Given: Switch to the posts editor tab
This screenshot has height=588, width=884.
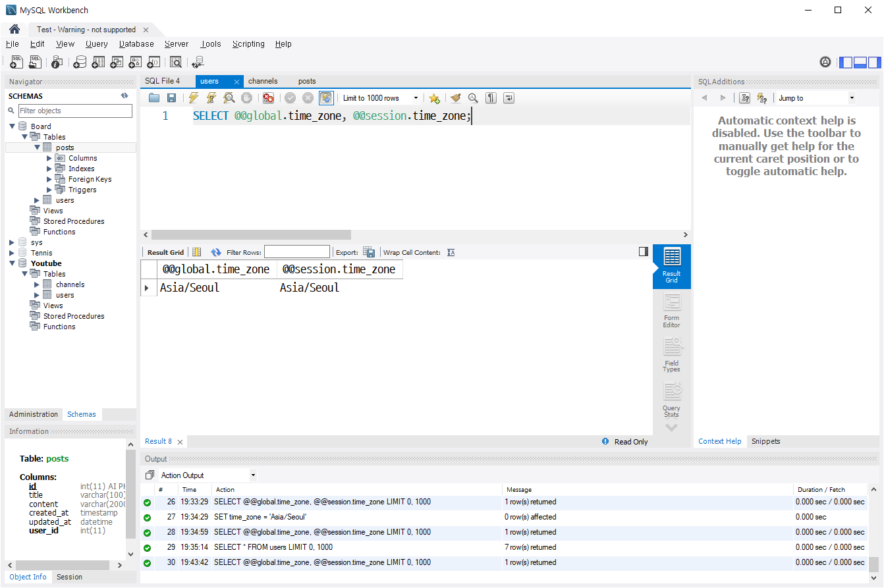Looking at the screenshot, I should 307,81.
